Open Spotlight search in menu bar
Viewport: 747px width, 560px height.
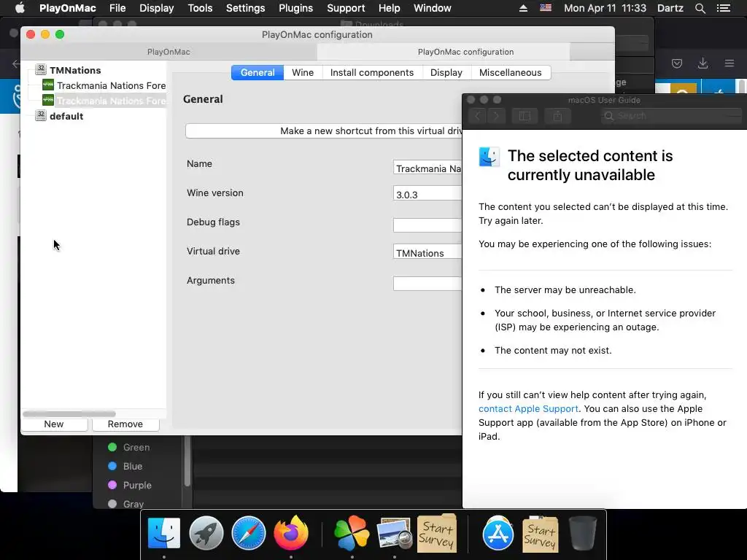coord(700,8)
